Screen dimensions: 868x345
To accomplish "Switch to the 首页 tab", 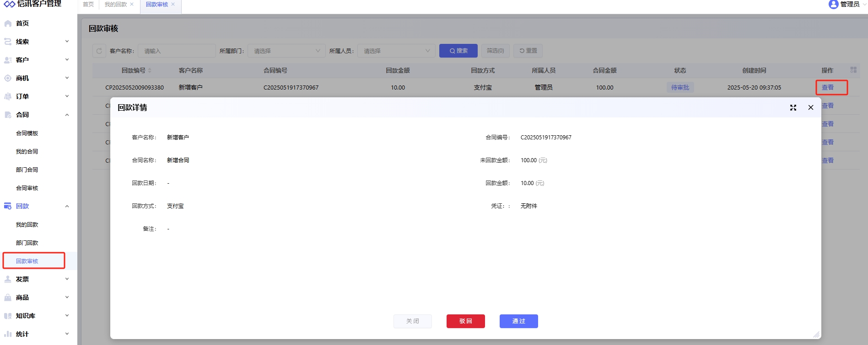I will pyautogui.click(x=88, y=4).
